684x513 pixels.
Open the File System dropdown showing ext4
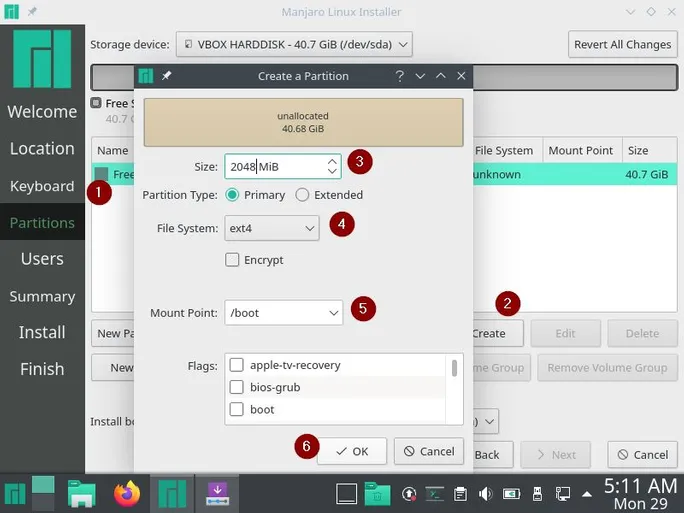coord(271,228)
